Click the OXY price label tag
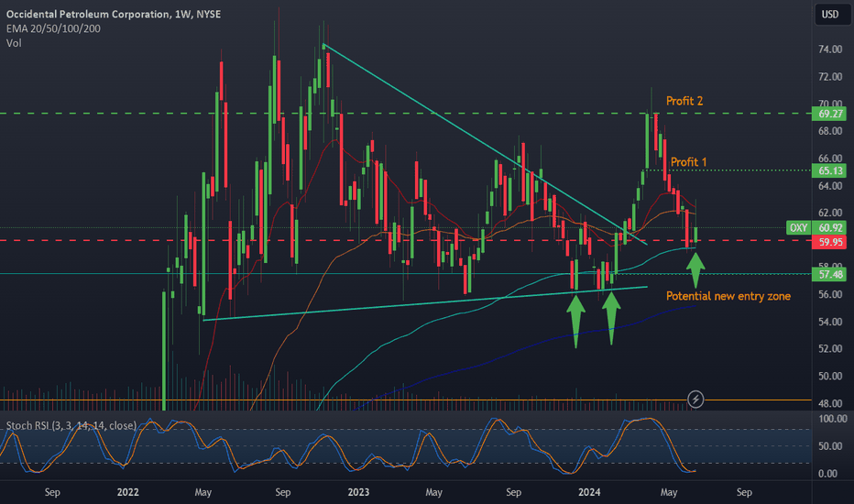 tap(798, 228)
